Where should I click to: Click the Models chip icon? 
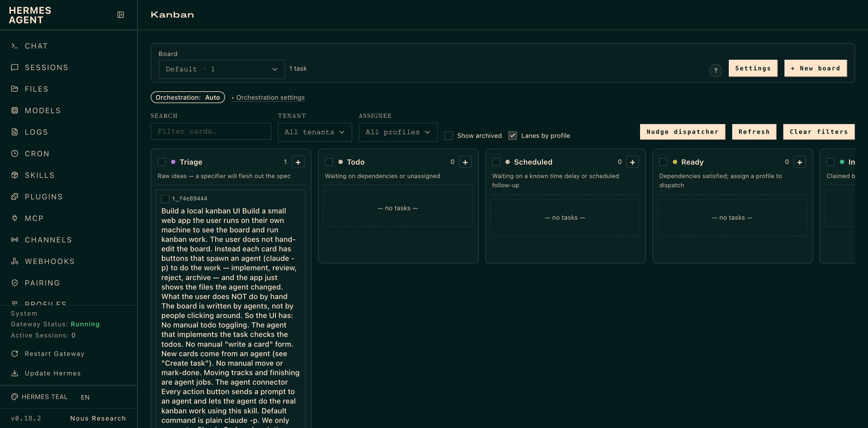14,111
